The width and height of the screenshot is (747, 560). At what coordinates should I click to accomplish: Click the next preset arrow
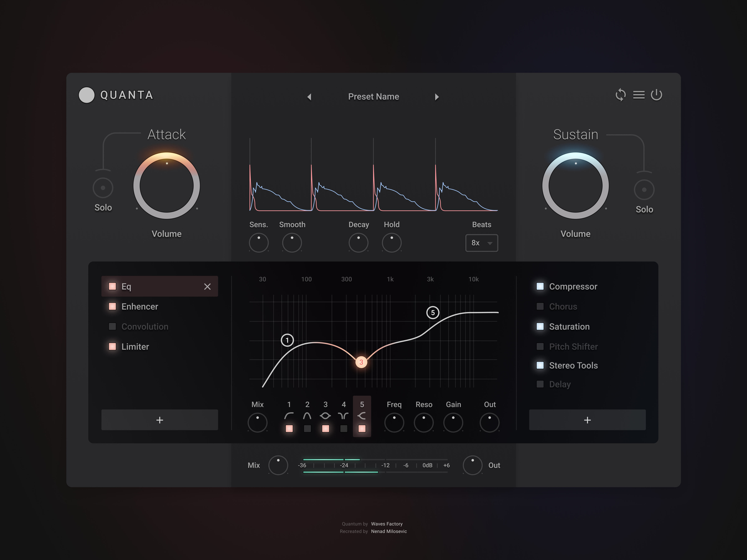click(x=437, y=97)
